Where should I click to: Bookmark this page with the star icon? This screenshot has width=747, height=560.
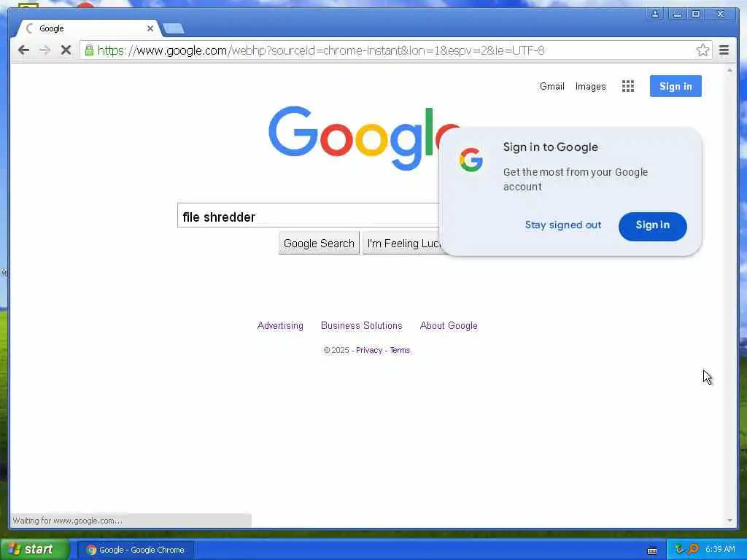point(703,50)
